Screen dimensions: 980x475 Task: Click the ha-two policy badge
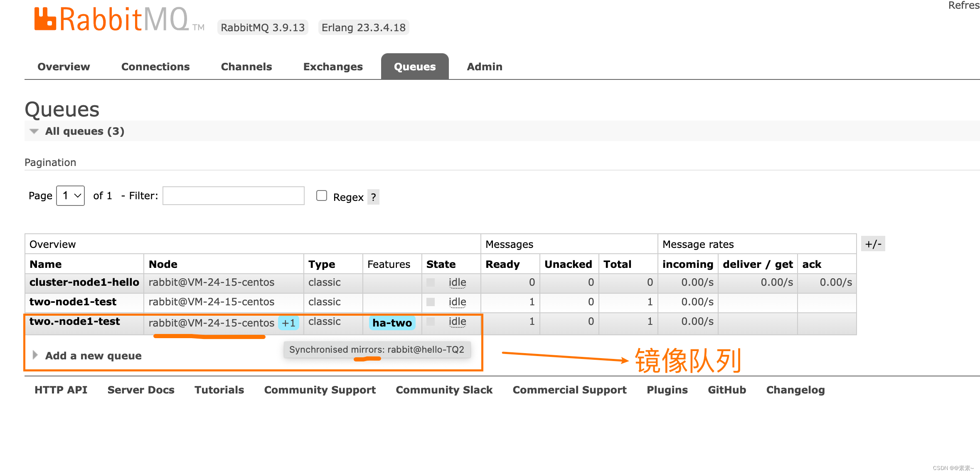coord(392,323)
